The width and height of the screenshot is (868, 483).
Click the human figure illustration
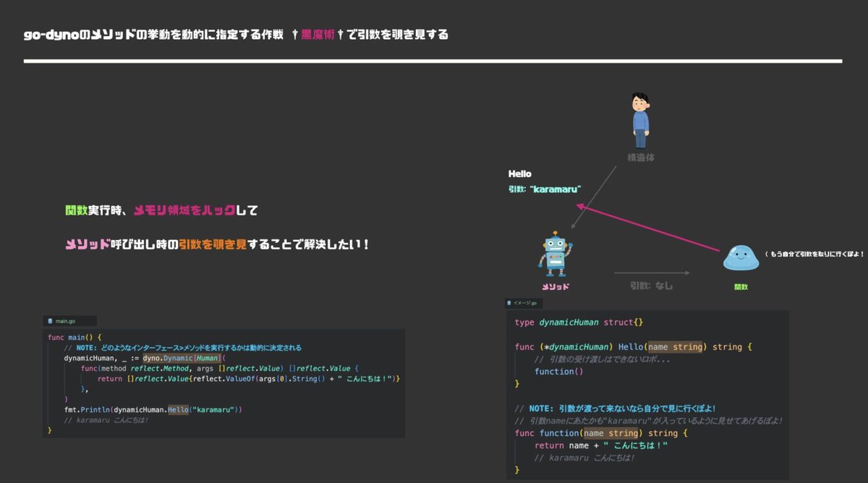click(640, 120)
